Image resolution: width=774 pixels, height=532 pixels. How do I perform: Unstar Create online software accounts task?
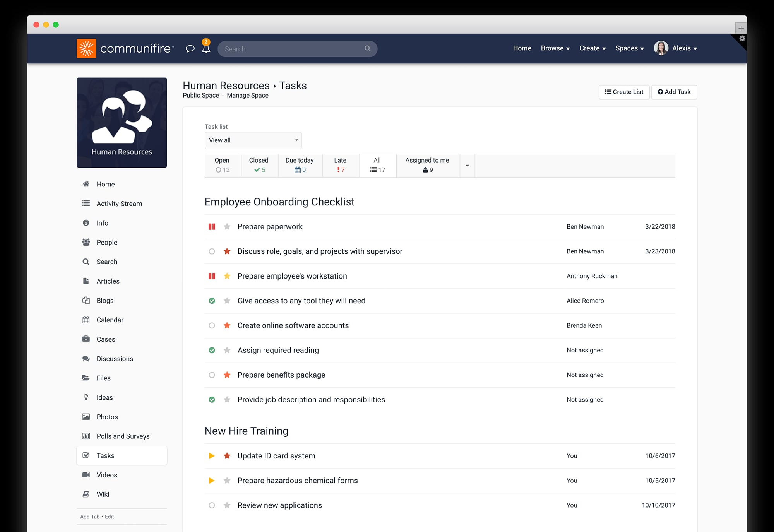[227, 325]
